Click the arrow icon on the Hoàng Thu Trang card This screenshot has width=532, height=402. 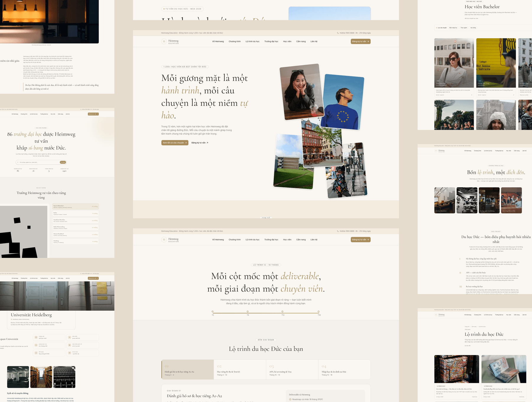click(x=513, y=95)
